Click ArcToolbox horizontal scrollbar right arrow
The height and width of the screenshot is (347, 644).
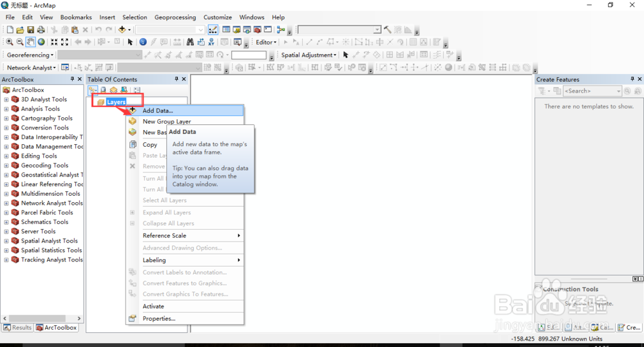click(79, 318)
